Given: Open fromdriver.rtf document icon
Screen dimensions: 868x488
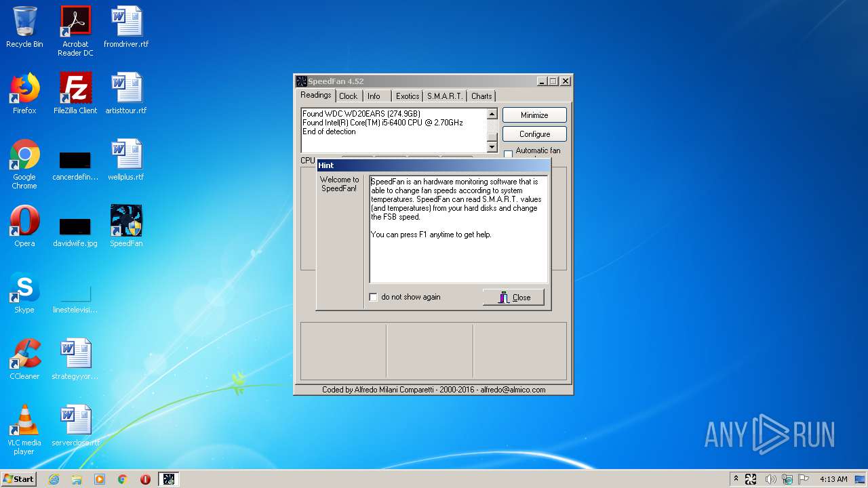Looking at the screenshot, I should 126,27.
